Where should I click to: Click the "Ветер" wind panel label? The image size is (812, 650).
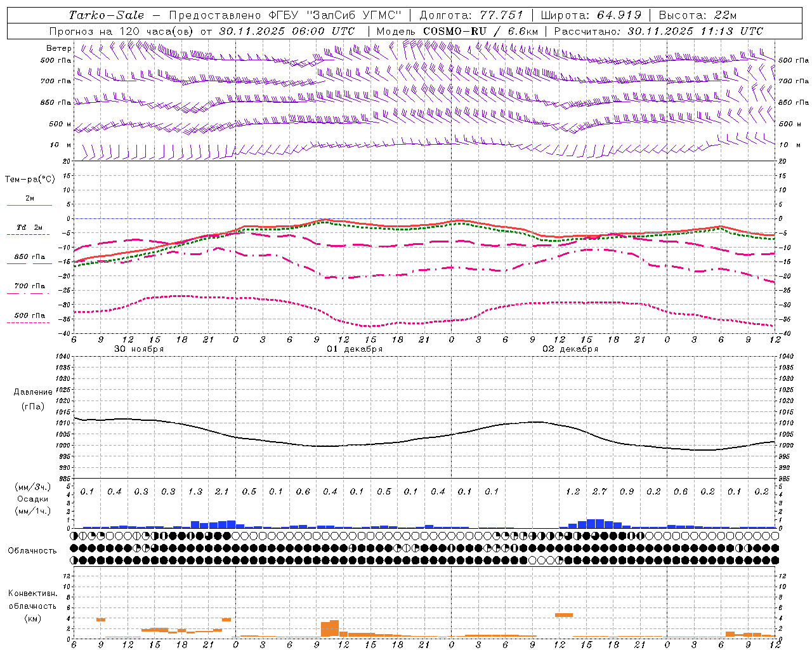(59, 48)
